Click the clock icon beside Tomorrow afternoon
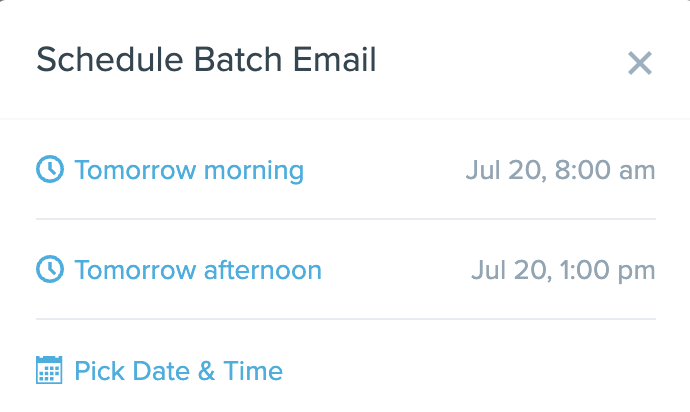690x412 pixels. pos(49,270)
